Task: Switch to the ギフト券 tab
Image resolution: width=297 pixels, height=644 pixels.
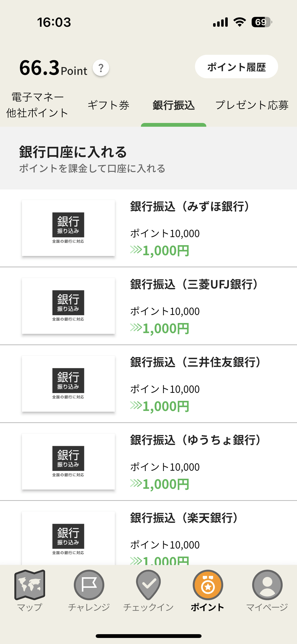Action: (108, 105)
